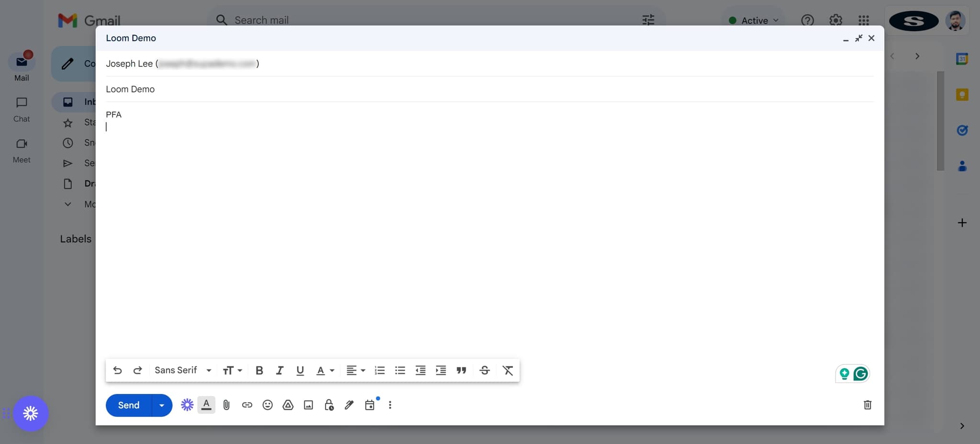This screenshot has height=444, width=980.
Task: Open the text size dropdown
Action: click(x=232, y=370)
